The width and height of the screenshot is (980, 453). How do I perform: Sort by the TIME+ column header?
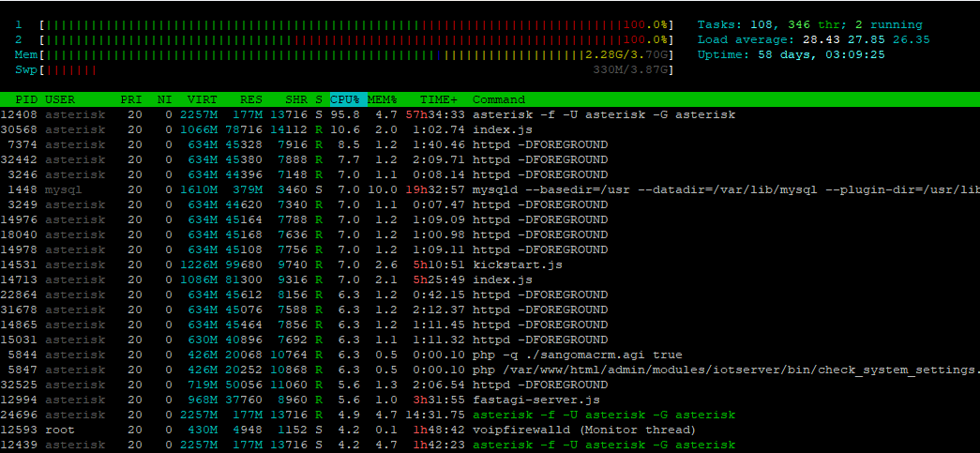click(439, 99)
